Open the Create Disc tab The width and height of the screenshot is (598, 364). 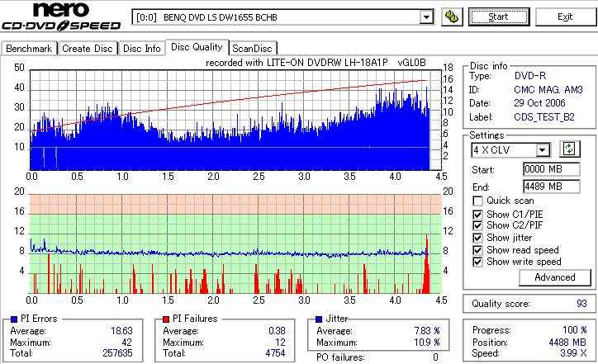88,49
